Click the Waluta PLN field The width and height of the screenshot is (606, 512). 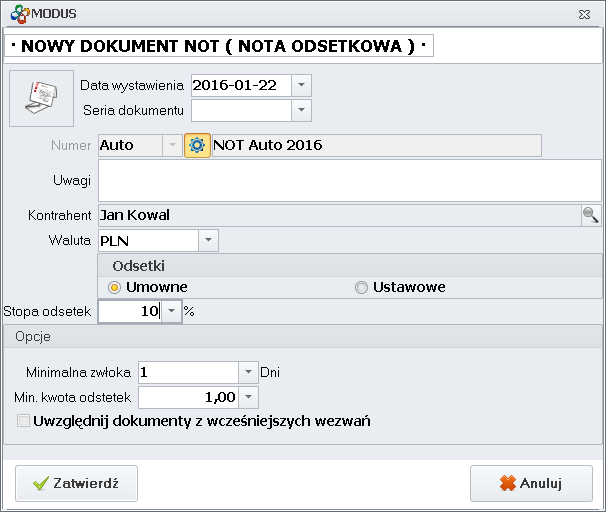(x=148, y=240)
